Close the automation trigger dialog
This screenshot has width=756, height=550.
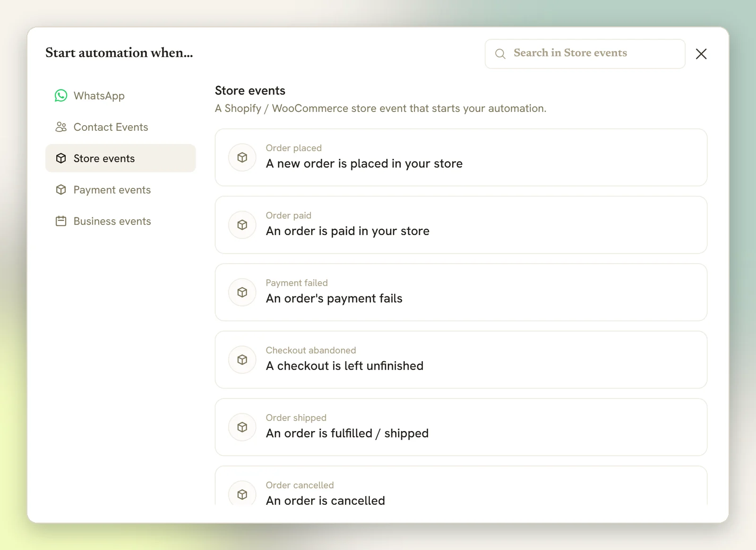[701, 54]
